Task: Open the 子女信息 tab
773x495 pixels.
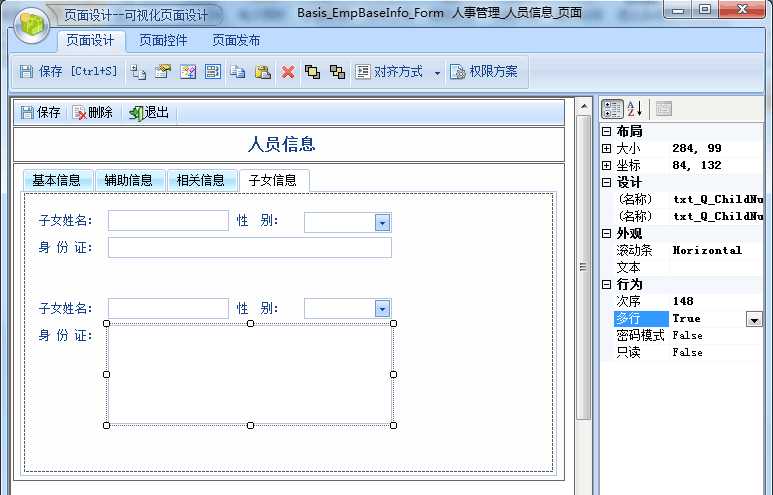Action: [274, 180]
